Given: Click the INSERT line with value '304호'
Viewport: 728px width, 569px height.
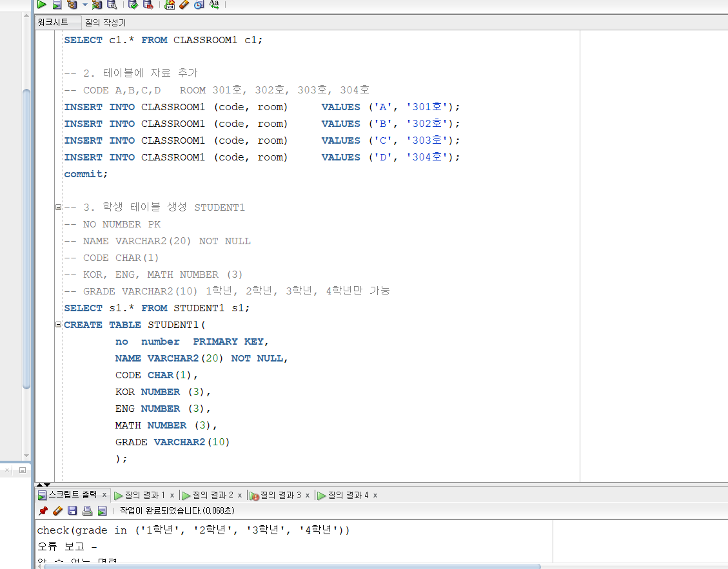Looking at the screenshot, I should [262, 157].
